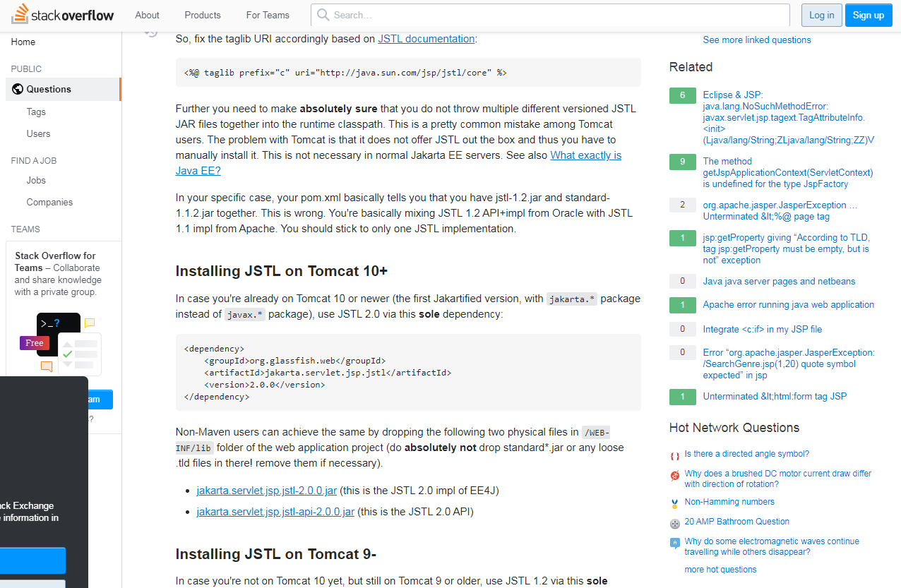Click the Electrical Engineering site icon for DC motor question

point(675,476)
